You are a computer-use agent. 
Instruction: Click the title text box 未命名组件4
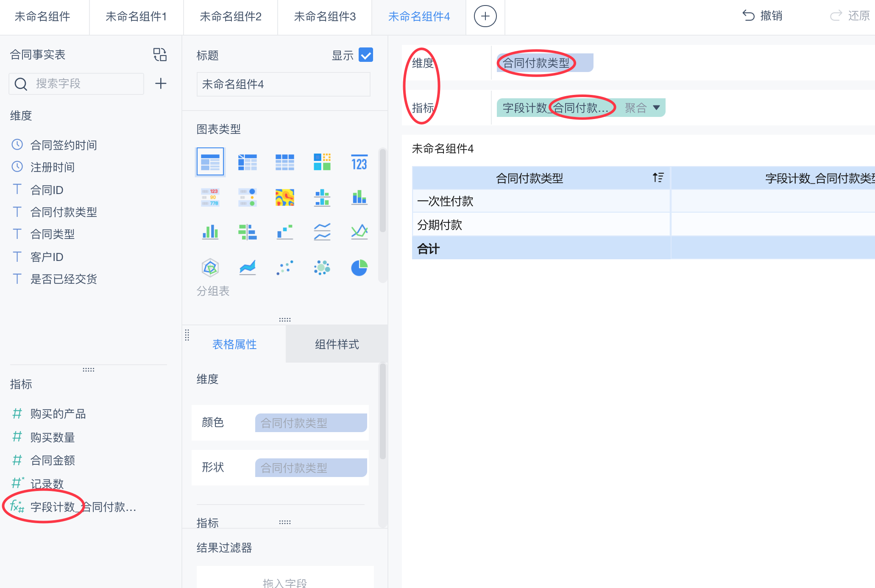point(283,84)
